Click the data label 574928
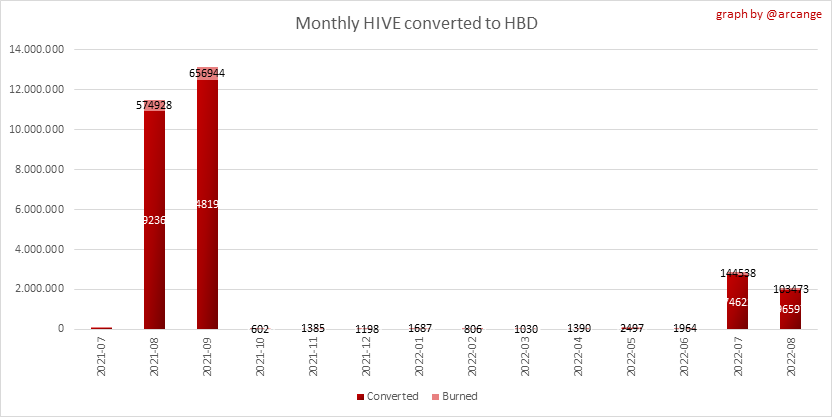This screenshot has width=832, height=417. [x=154, y=105]
